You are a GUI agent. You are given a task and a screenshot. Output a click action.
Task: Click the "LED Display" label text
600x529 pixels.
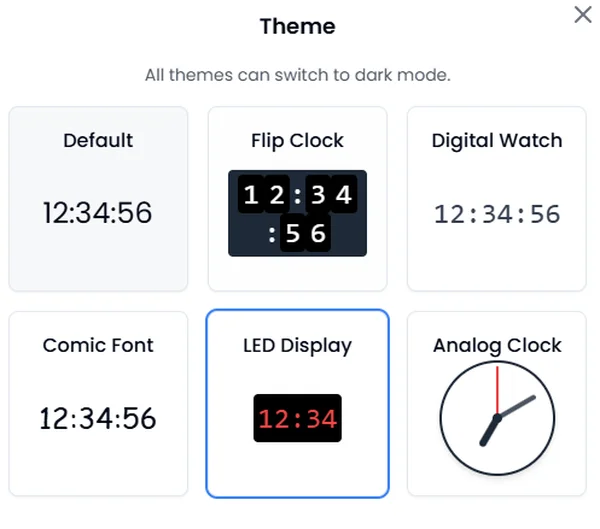[x=297, y=346]
